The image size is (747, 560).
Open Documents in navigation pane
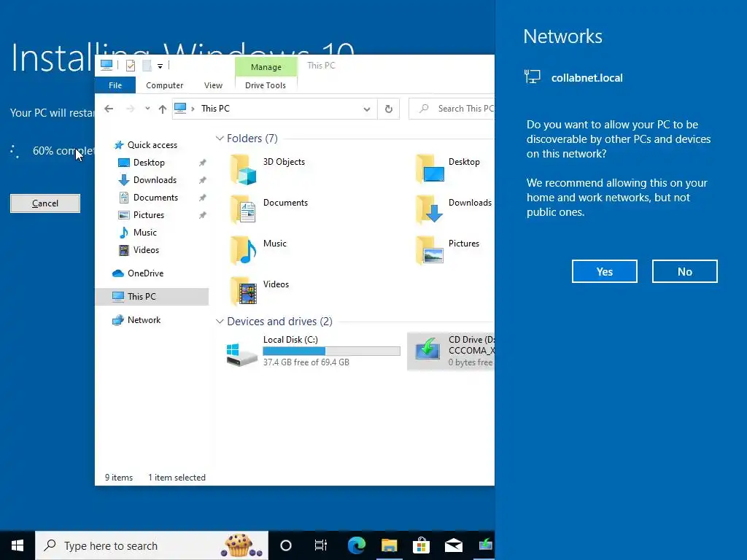(x=155, y=198)
